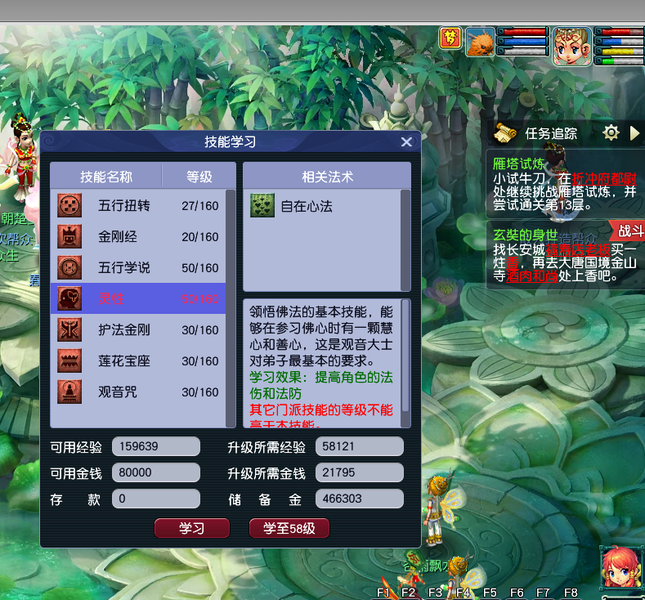Select the 五行学说 skill name
The width and height of the screenshot is (645, 600).
[x=124, y=267]
